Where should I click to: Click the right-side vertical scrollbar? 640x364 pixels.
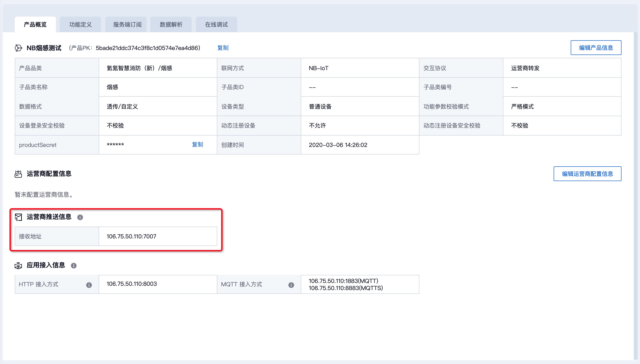[x=636, y=195]
